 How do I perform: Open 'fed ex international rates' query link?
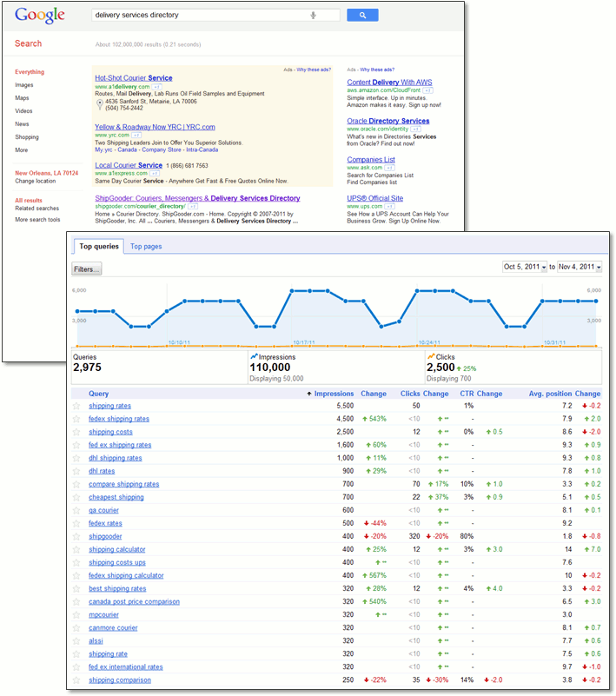tap(126, 667)
